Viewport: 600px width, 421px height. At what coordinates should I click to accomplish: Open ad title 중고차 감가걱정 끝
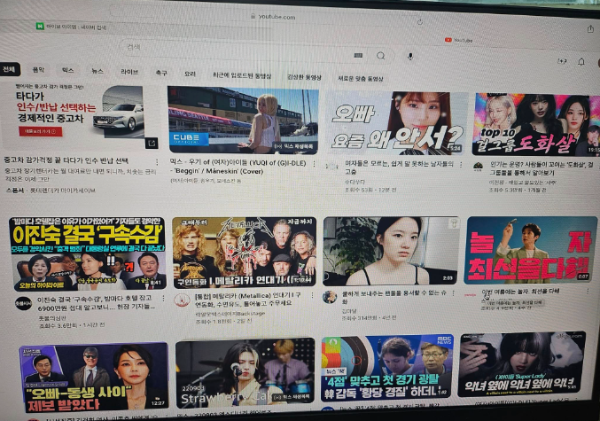pyautogui.click(x=66, y=160)
